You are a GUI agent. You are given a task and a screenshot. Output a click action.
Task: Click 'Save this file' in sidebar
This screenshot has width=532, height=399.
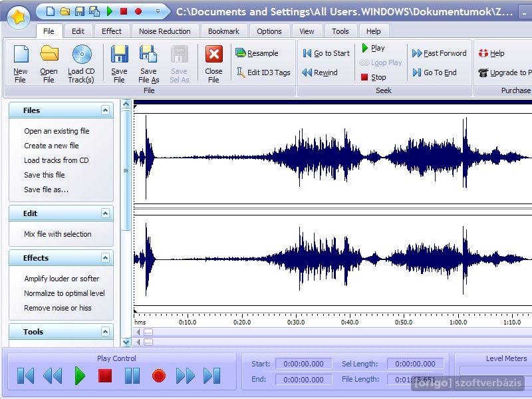tap(45, 175)
